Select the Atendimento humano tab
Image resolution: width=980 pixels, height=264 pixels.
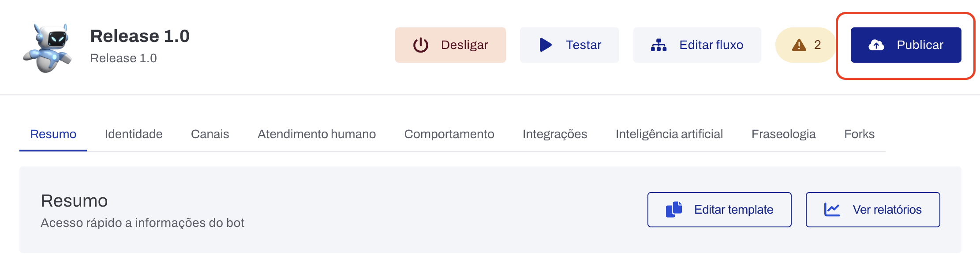[x=317, y=134]
